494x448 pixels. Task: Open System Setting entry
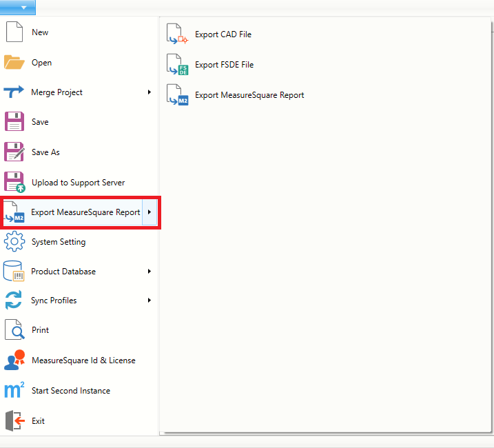59,242
